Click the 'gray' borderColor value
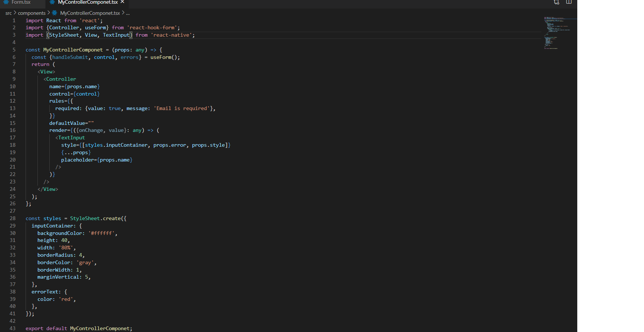Image resolution: width=644 pixels, height=332 pixels. tap(85, 262)
